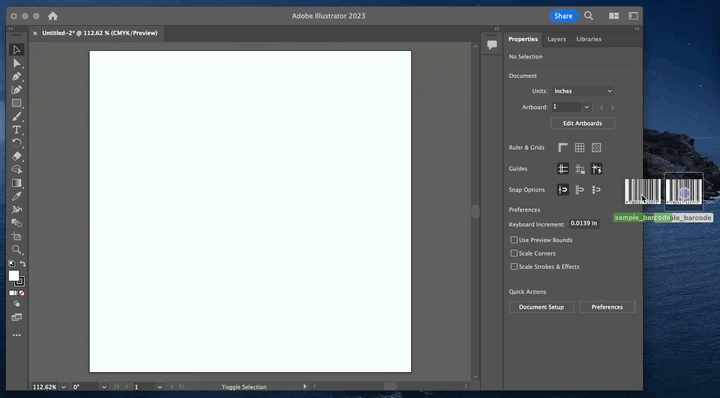This screenshot has height=398, width=720.
Task: Open artboard navigation dropdown in status bar
Action: pyautogui.click(x=160, y=387)
